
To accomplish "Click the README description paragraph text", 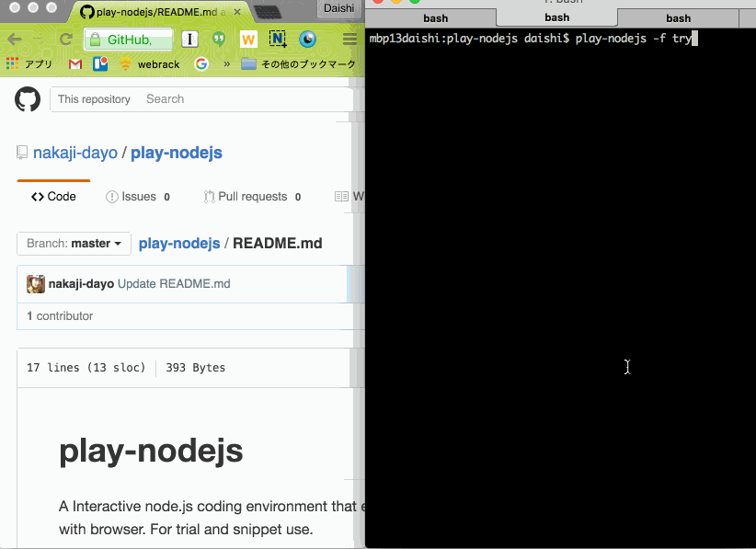I will click(x=212, y=518).
